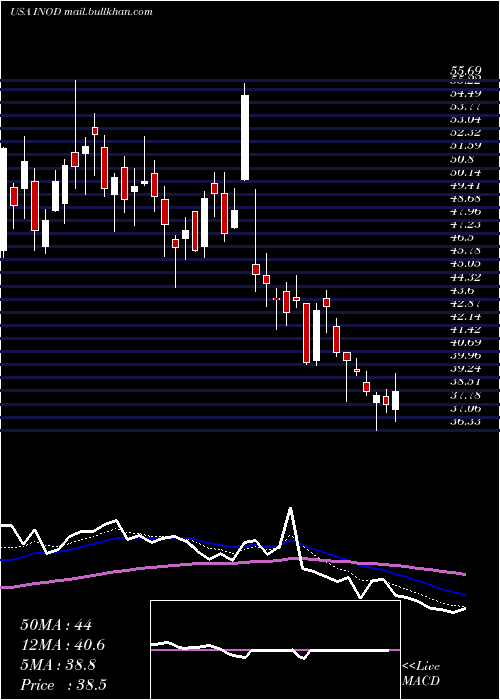Click the 46.5 price axis label
Screen dimensions: 500x700
462,237
